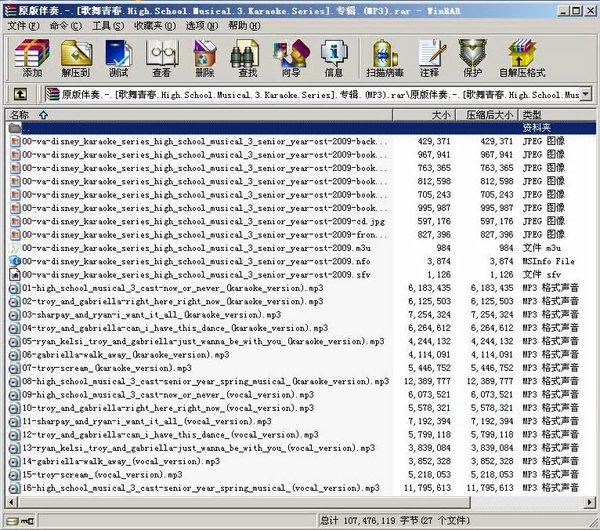The image size is (600, 530).
Task: Click the 信息 (Info) toolbar icon
Action: coord(334,58)
